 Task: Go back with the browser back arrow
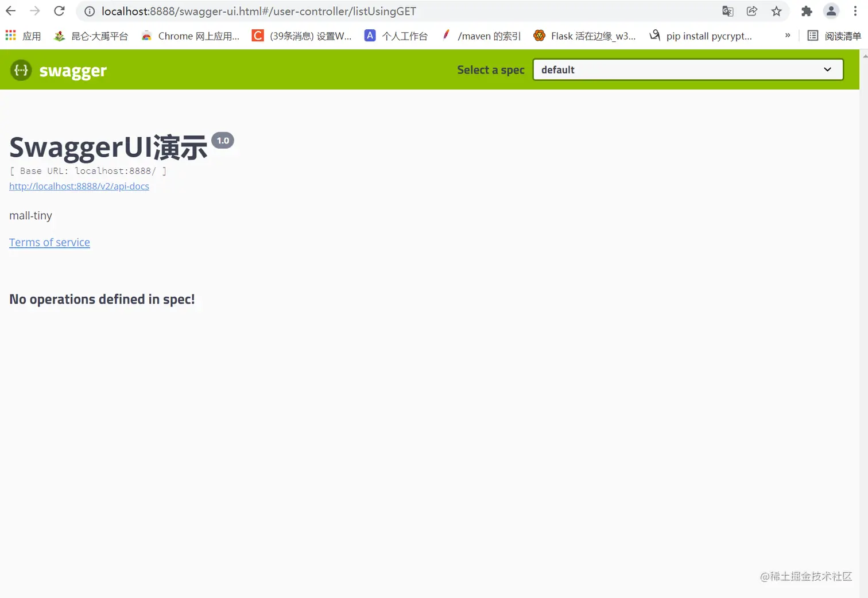(10, 11)
